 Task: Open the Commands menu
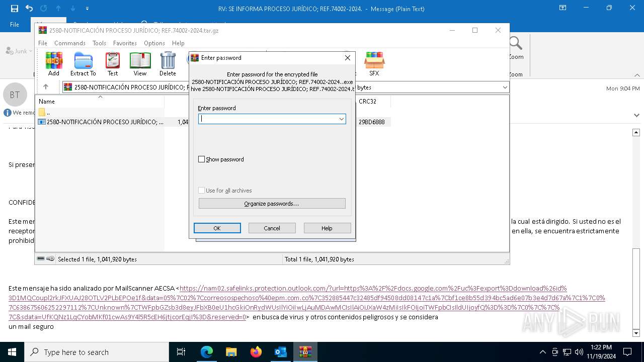click(x=70, y=43)
